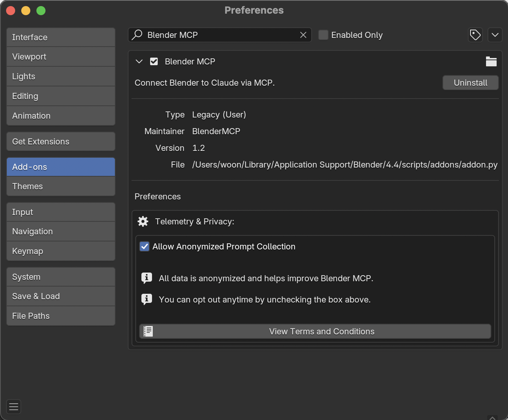Image resolution: width=508 pixels, height=420 pixels.
Task: Click the maintainer value BlenderMCP
Action: (x=216, y=131)
